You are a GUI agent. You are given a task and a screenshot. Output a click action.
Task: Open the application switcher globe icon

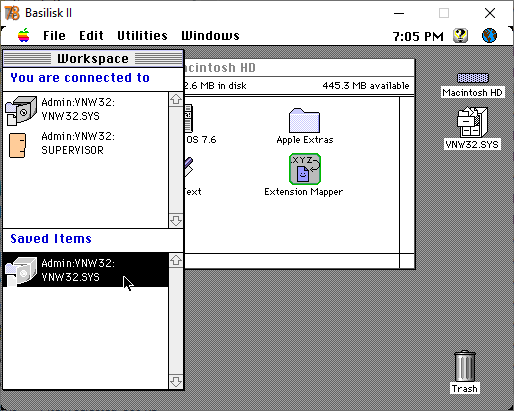tap(489, 35)
